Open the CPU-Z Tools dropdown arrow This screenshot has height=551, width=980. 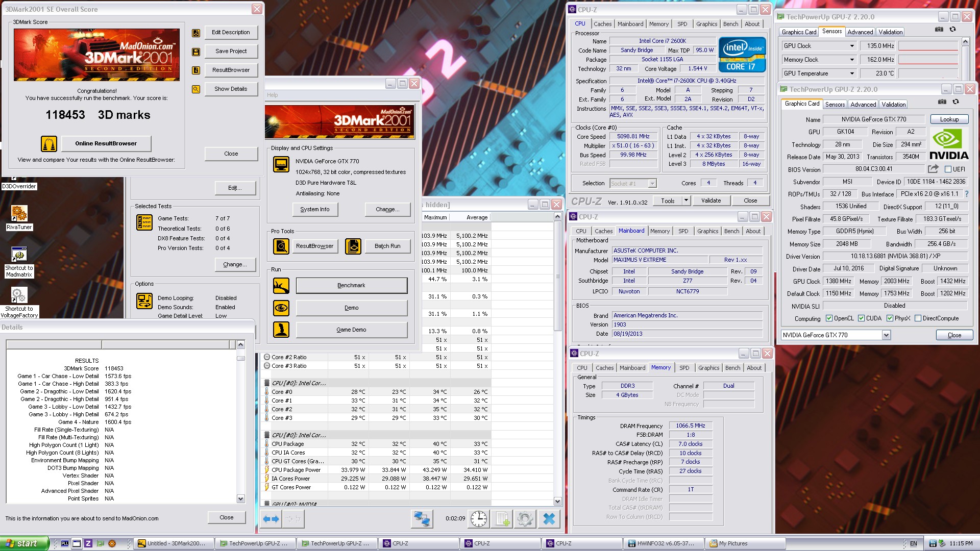coord(686,201)
